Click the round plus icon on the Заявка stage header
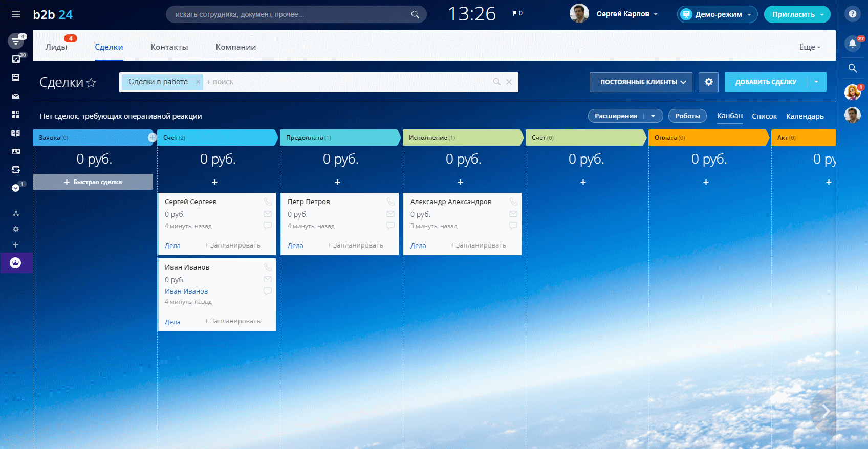This screenshot has width=868, height=449. pyautogui.click(x=152, y=138)
